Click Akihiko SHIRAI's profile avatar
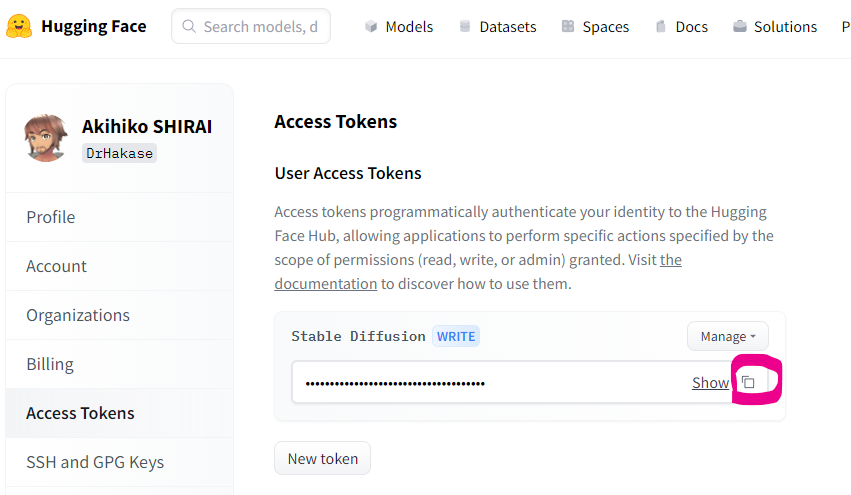The width and height of the screenshot is (851, 495). (x=46, y=138)
